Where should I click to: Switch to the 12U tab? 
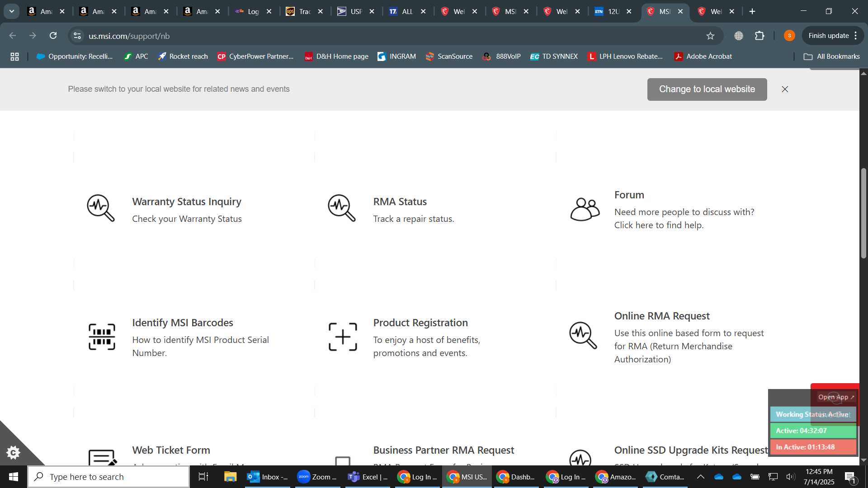(x=613, y=11)
